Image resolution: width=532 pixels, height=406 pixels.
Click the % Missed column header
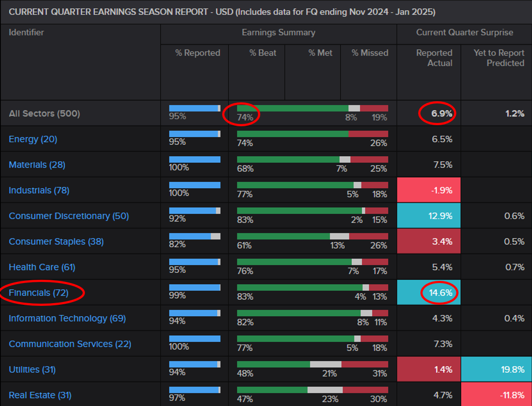pos(368,53)
